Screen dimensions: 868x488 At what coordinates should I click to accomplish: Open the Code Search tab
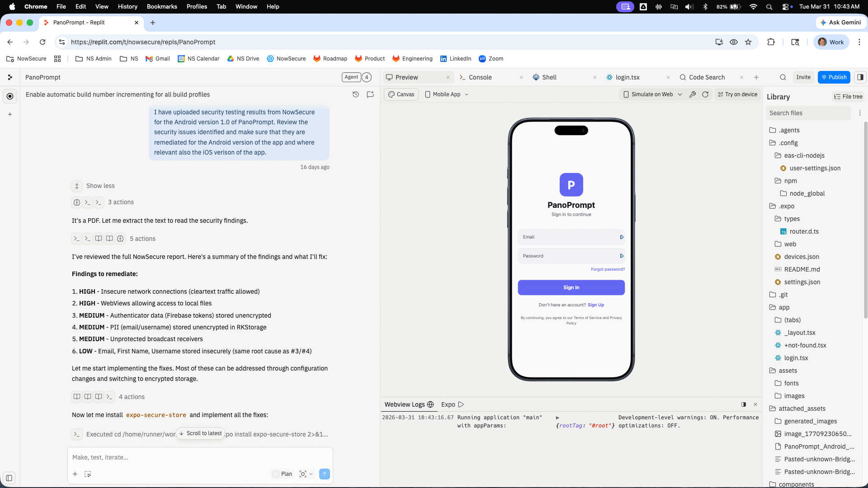click(x=707, y=77)
